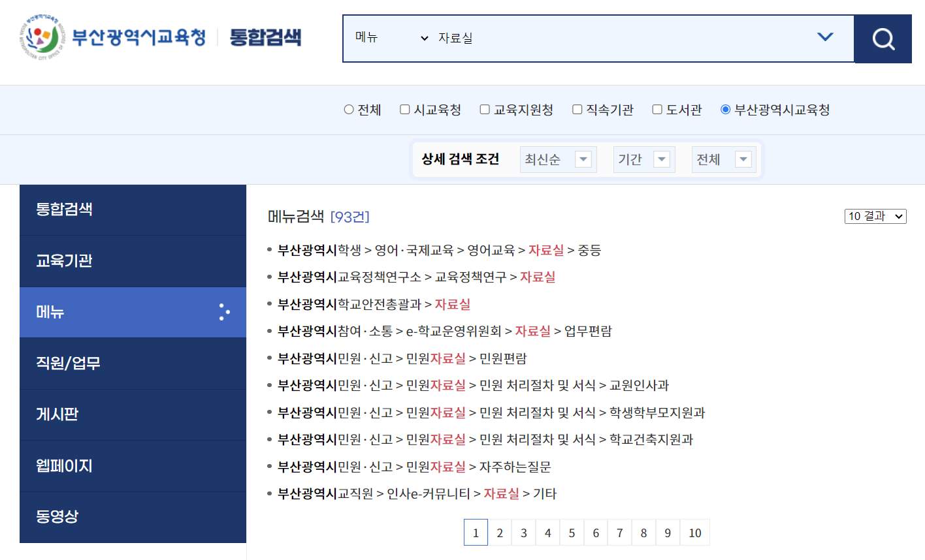Open the 최신순 sort dropdown
The image size is (925, 560).
pyautogui.click(x=559, y=159)
